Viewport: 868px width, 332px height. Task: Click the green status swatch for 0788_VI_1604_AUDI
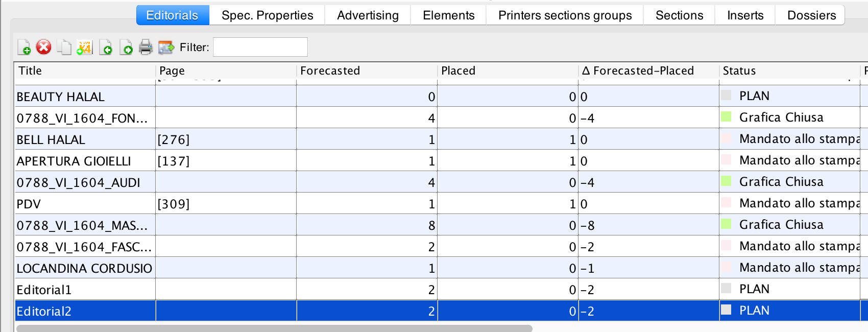726,181
